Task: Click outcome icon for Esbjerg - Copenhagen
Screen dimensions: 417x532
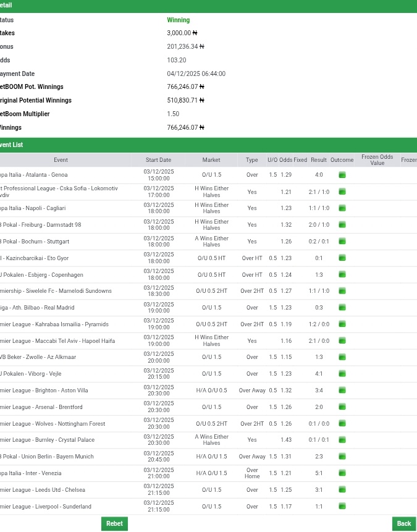Action: tap(342, 274)
